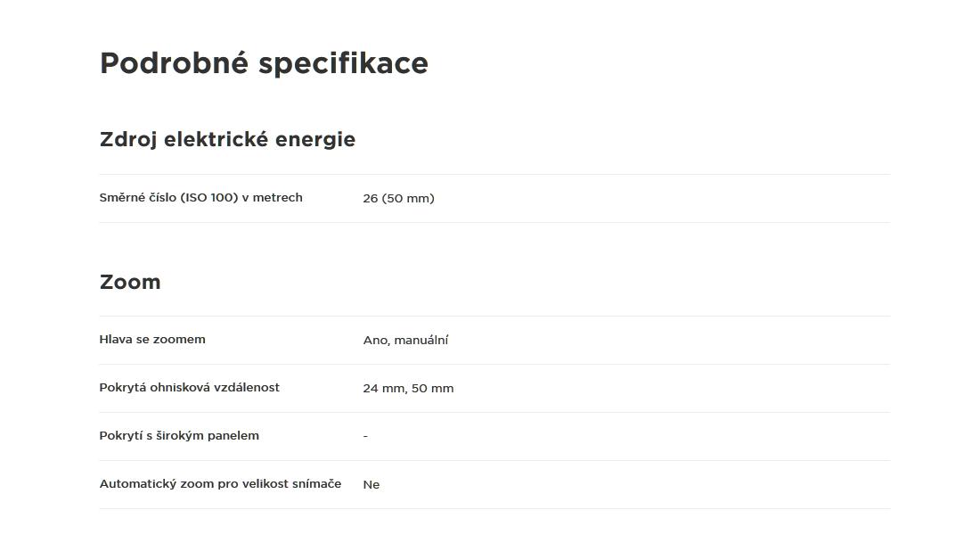Click the Pokrytí s širokým panelem label
This screenshot has width=980, height=535.
pyautogui.click(x=179, y=435)
